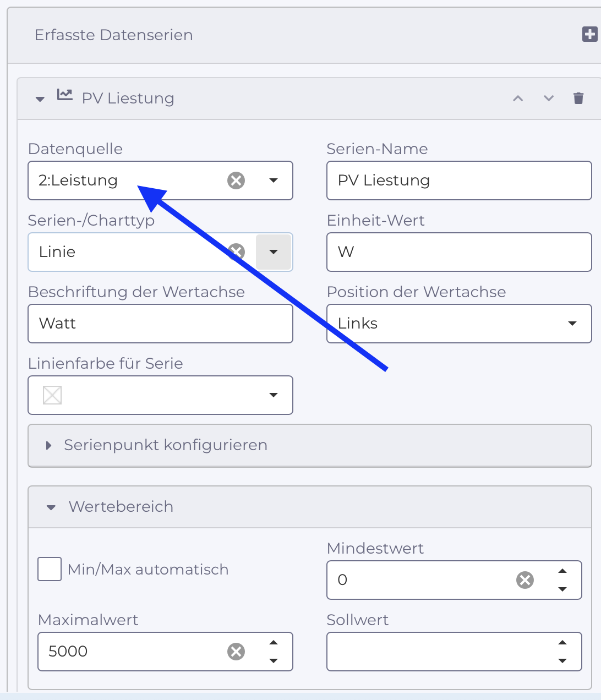
Task: Clear the Maximalwert value 5000
Action: pos(236,652)
